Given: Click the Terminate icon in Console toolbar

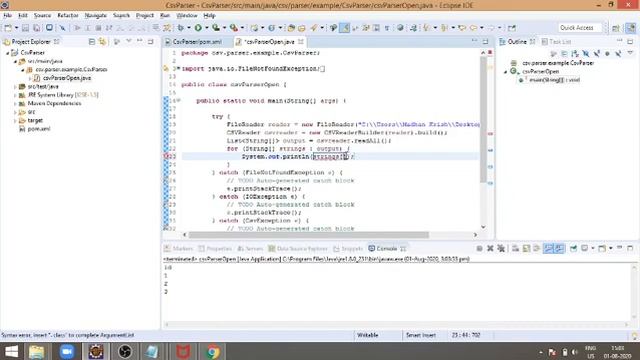Looking at the screenshot, I should tap(480, 248).
